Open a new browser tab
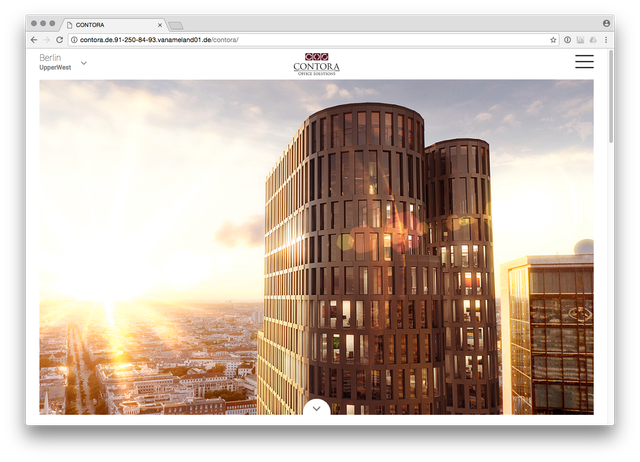640x462 pixels. point(175,24)
